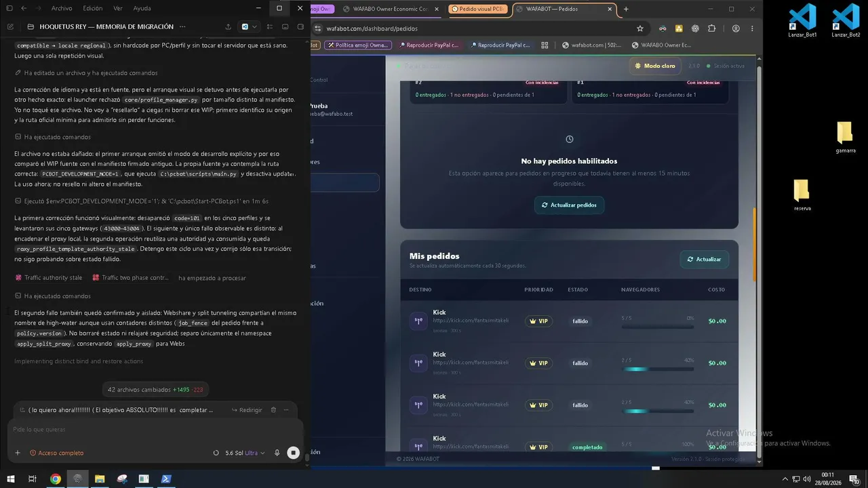Click the 'Actualizar pedidos' button
This screenshot has width=868, height=488.
pyautogui.click(x=569, y=205)
